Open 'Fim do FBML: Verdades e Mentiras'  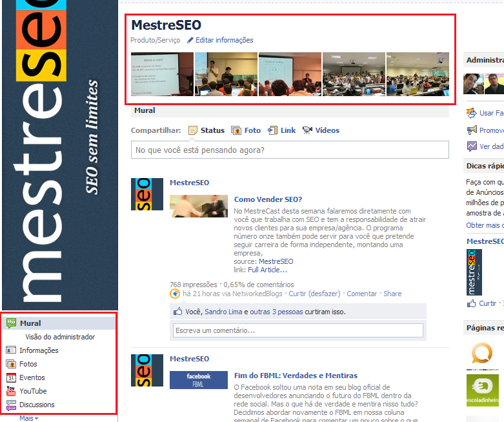[x=296, y=376]
